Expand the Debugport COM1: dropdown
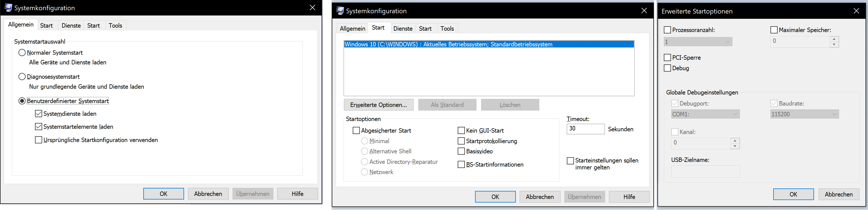 point(705,114)
